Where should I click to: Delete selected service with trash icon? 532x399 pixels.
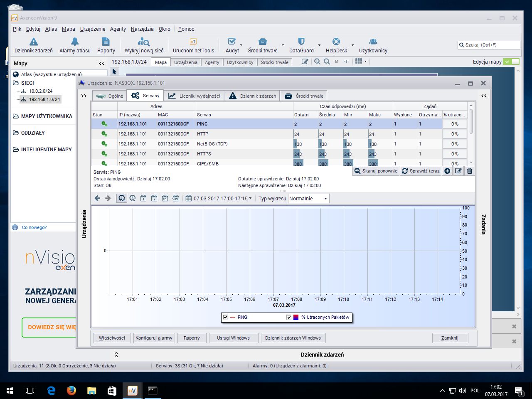point(470,171)
